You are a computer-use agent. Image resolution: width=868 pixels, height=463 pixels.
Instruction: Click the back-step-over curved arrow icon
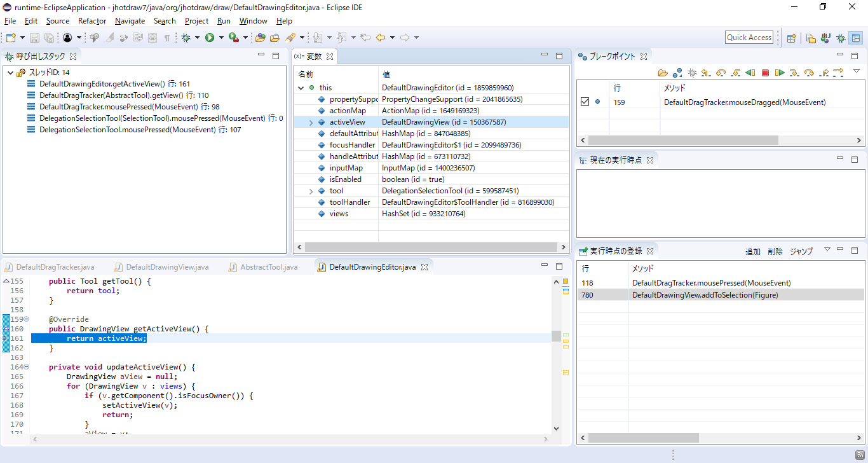(x=721, y=73)
